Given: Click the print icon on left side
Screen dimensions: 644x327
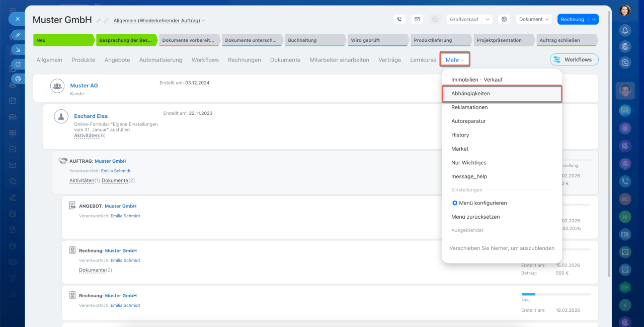Looking at the screenshot, I should coord(18,79).
